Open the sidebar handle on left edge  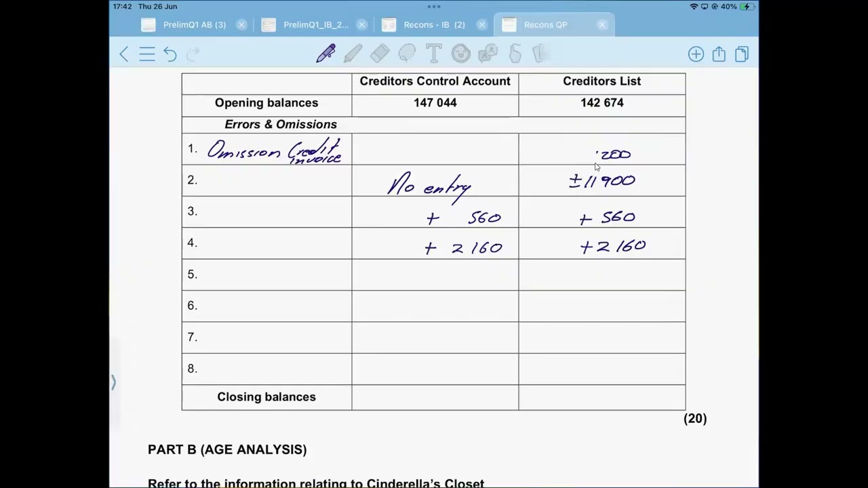click(113, 383)
